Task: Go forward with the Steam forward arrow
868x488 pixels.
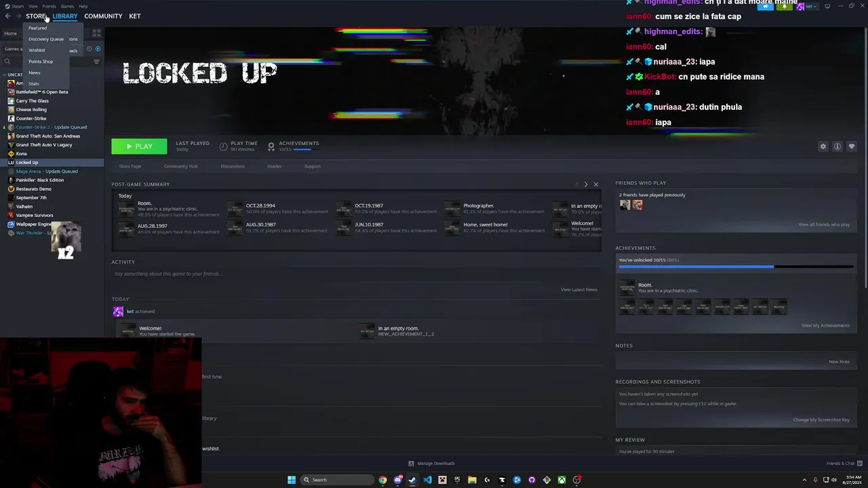Action: tap(18, 16)
